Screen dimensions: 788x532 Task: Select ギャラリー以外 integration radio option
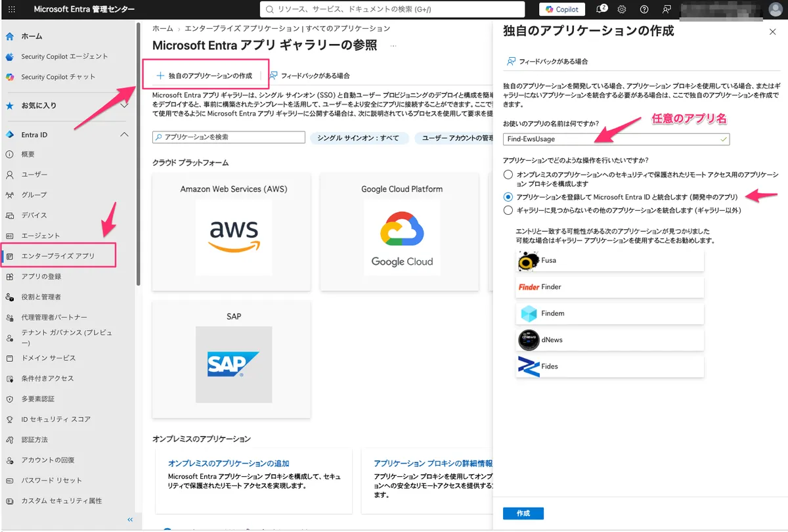[x=508, y=210]
